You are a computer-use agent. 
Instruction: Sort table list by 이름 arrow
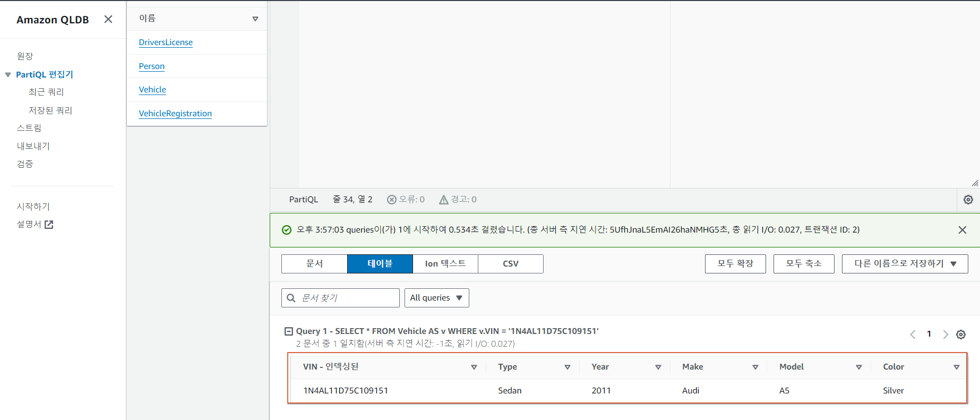(x=255, y=19)
